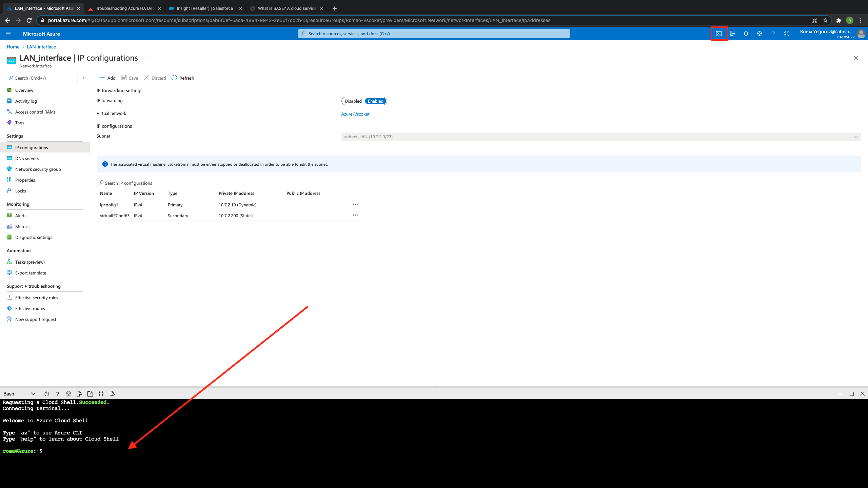
Task: Click the browser reload icon
Action: pos(29,20)
